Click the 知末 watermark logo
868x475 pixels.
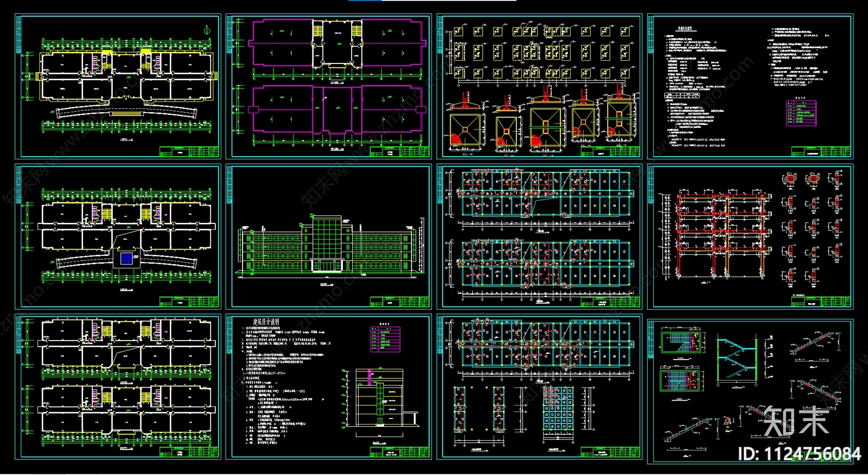796,421
